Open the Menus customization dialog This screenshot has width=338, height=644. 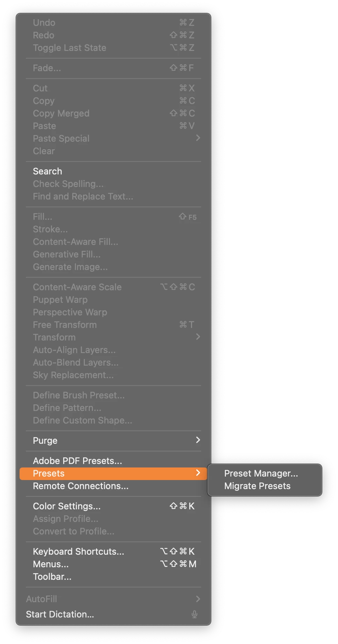(51, 564)
